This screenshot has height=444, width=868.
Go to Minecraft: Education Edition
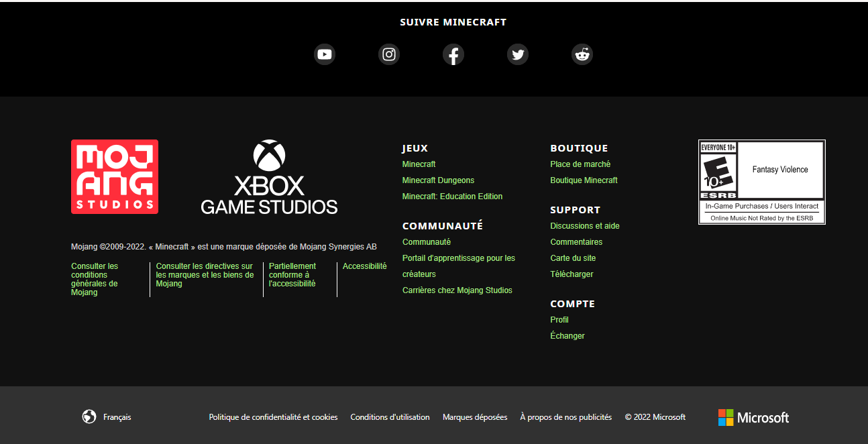(452, 197)
